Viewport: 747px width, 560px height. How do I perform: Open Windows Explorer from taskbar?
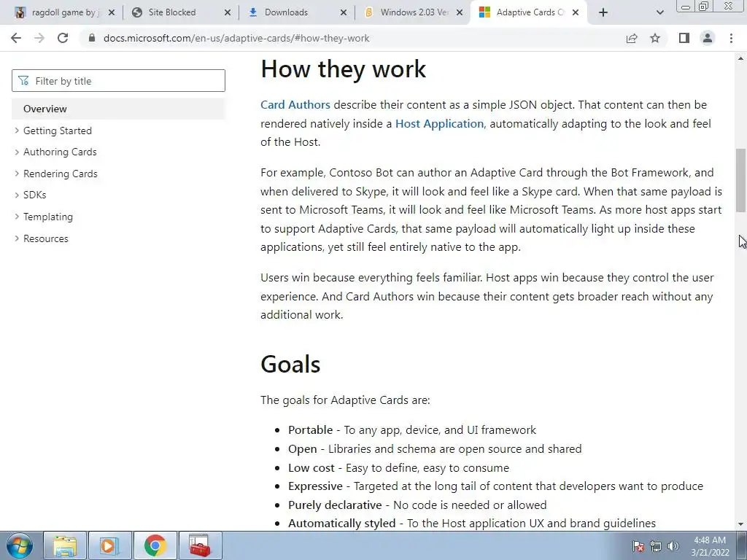65,545
